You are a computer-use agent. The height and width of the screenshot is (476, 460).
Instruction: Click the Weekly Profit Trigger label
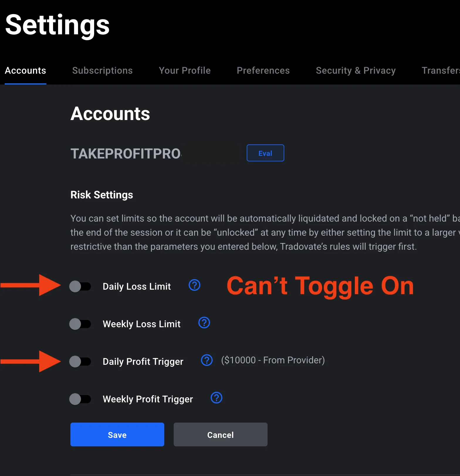[148, 399]
